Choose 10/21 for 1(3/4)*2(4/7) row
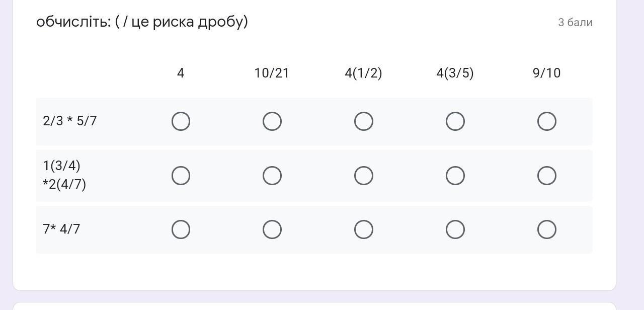This screenshot has height=310, width=644. click(272, 176)
